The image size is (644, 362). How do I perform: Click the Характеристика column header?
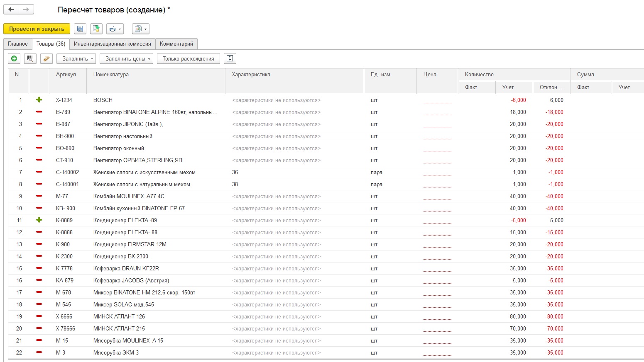pos(294,81)
